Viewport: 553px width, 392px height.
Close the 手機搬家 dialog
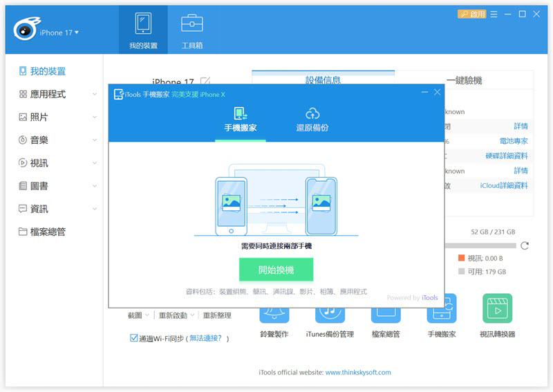point(438,92)
